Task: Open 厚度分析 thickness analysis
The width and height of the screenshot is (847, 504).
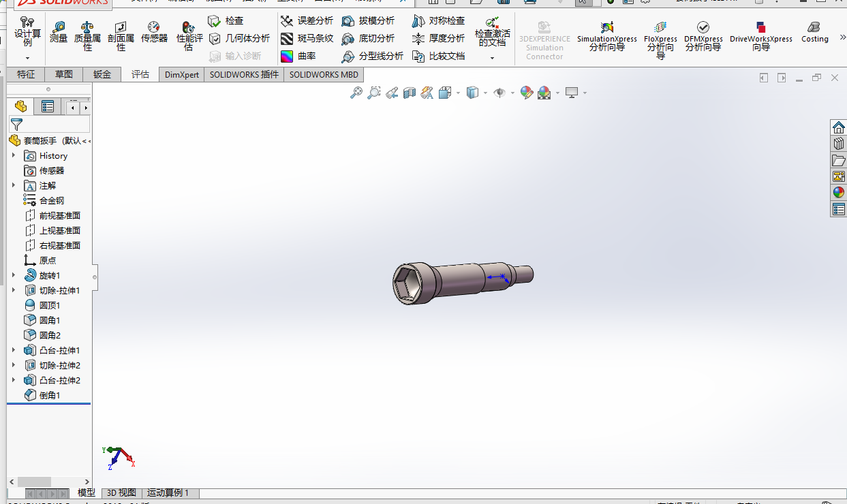Action: [x=438, y=39]
